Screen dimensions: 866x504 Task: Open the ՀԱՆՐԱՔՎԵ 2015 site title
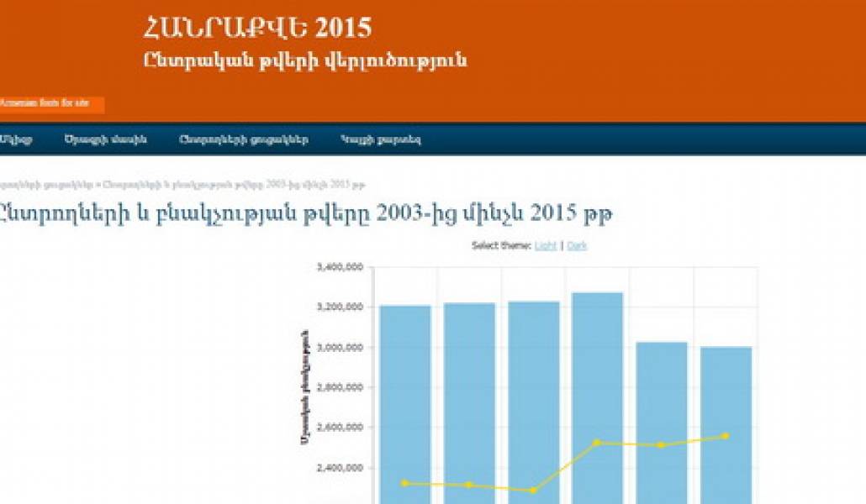coord(257,28)
